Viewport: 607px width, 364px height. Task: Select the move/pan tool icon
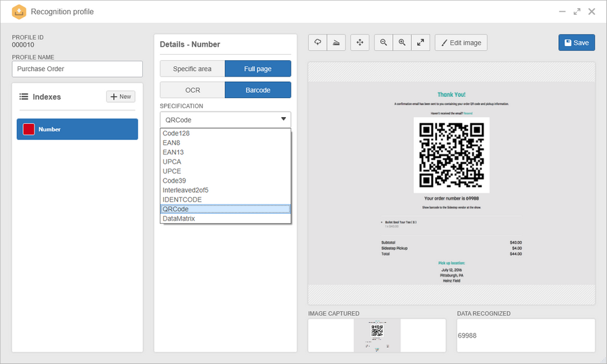pyautogui.click(x=360, y=43)
